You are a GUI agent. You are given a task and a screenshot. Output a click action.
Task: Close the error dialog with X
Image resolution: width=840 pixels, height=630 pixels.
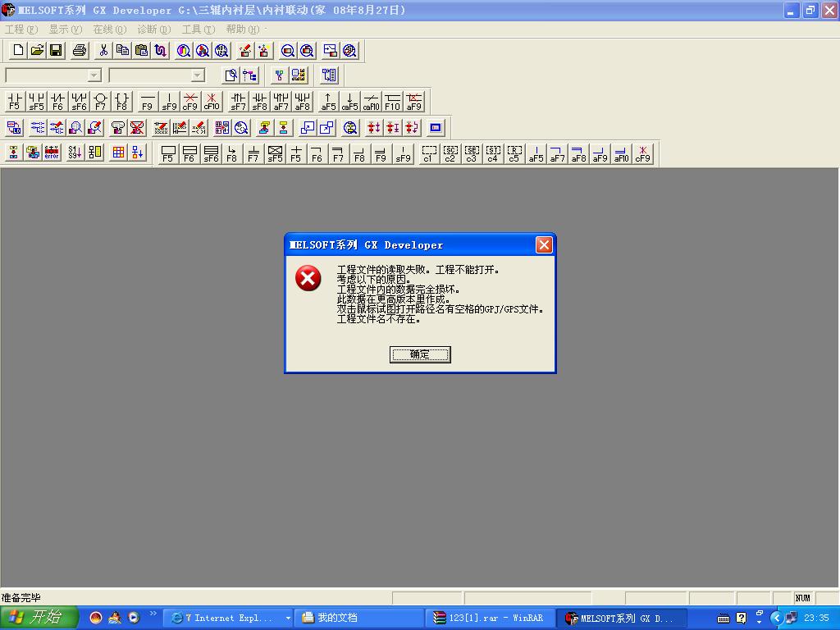click(x=543, y=245)
